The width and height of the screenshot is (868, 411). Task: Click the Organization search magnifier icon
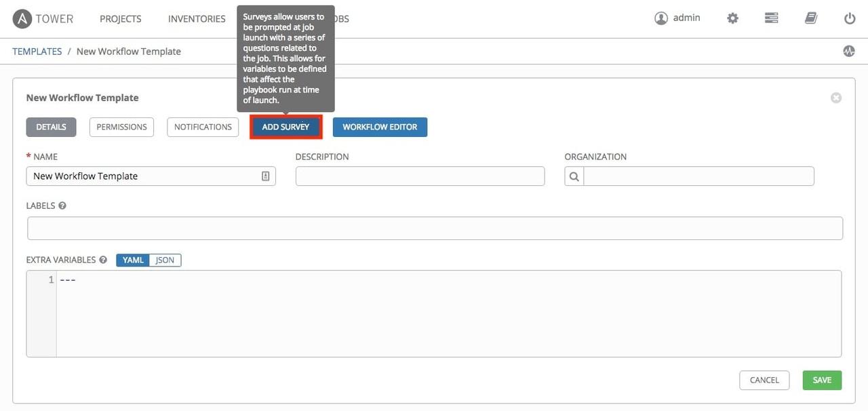574,176
